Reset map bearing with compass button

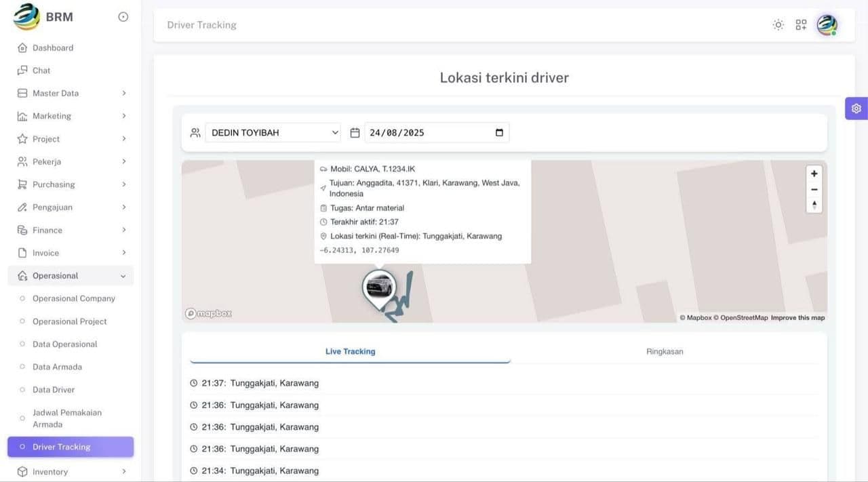814,205
